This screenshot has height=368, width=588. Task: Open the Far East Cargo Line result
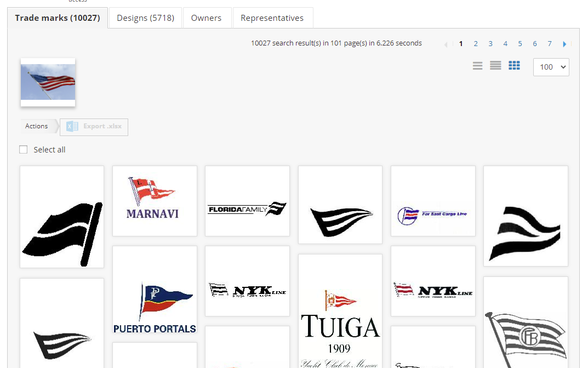(433, 201)
